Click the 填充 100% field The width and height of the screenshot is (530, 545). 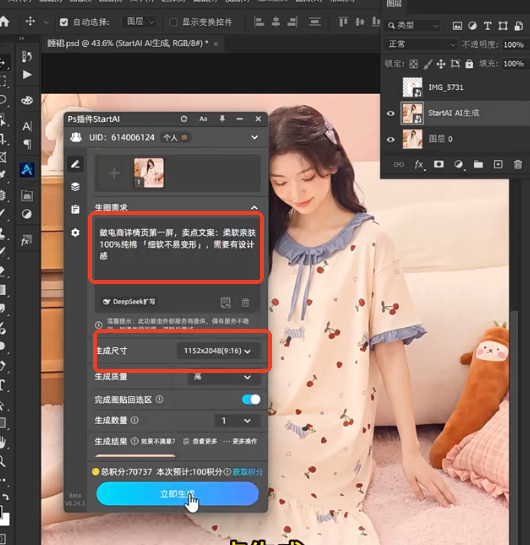(x=514, y=64)
